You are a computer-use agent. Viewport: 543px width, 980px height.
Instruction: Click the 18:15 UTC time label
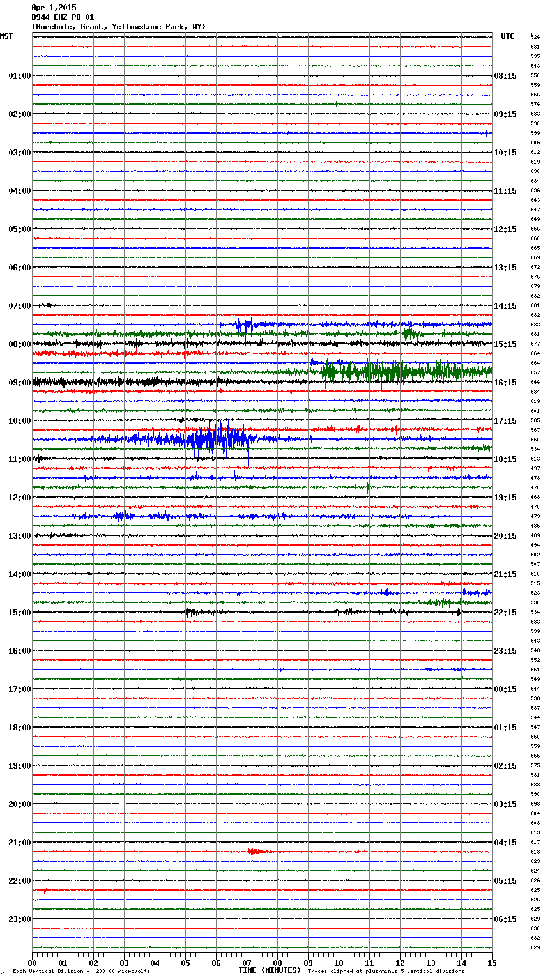[x=505, y=459]
